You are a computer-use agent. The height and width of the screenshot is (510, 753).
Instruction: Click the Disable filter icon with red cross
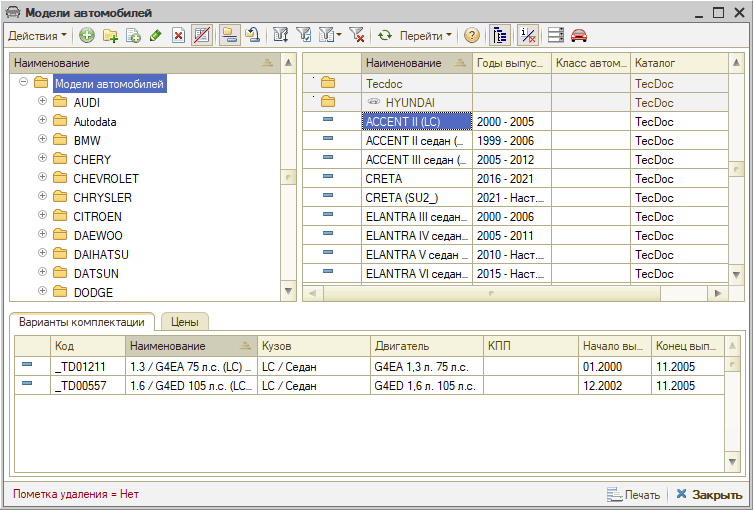coord(357,35)
